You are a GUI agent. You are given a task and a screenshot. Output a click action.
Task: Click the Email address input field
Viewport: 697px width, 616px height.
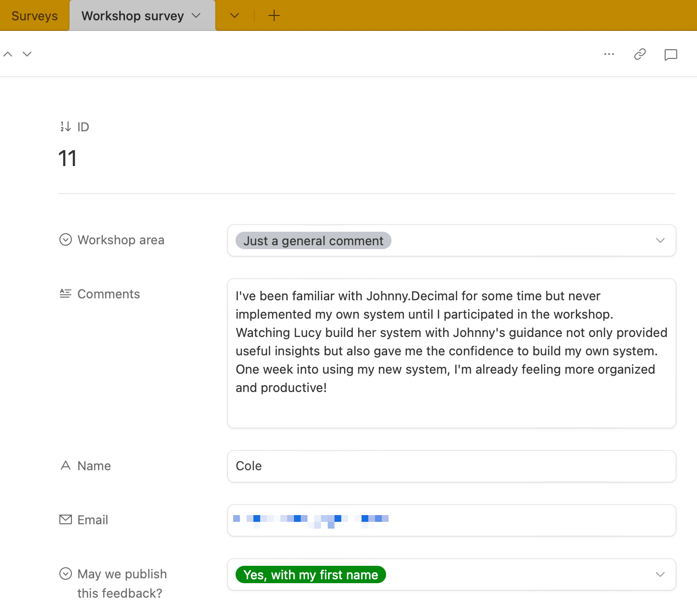[483, 520]
